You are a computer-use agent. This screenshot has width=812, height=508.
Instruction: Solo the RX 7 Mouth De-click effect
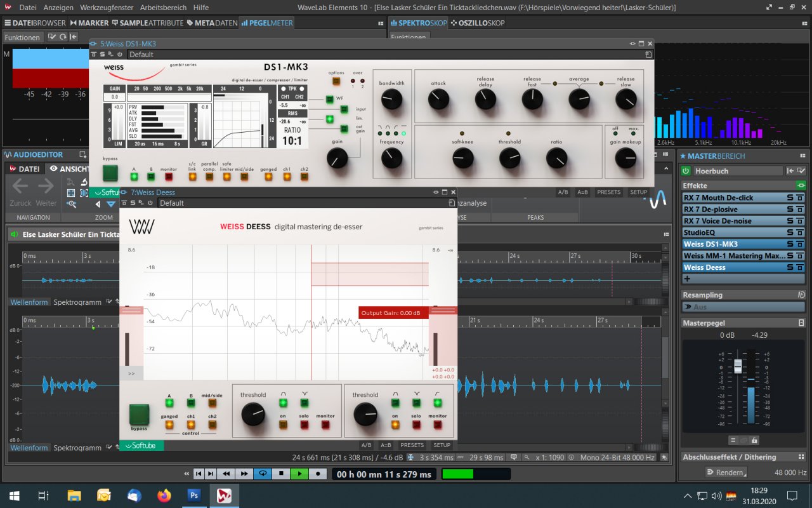coord(790,197)
